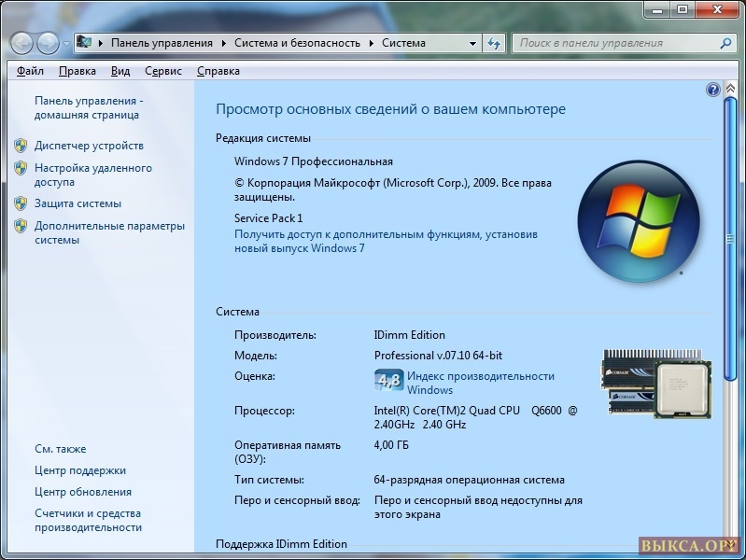The width and height of the screenshot is (746, 560).
Task: Click the shield icon beside Защита системы
Action: pos(21,203)
